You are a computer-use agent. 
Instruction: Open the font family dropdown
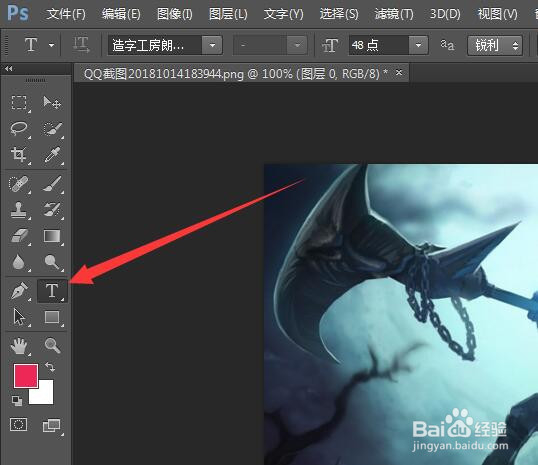(212, 45)
